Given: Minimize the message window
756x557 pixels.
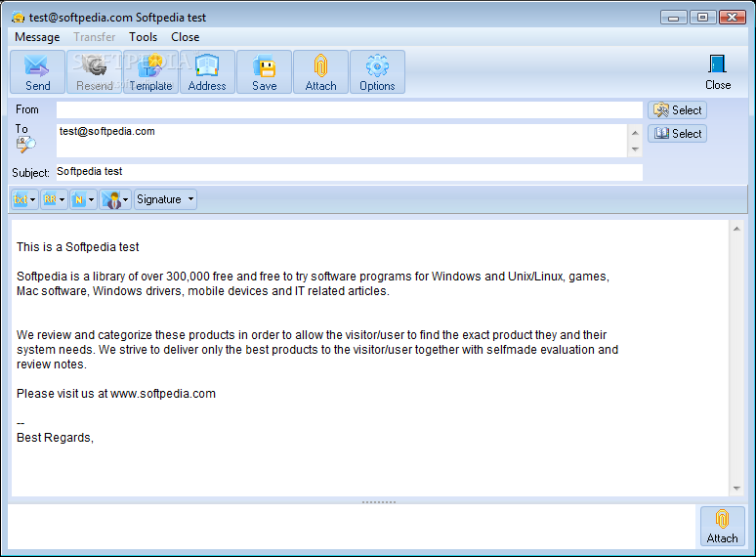Looking at the screenshot, I should tap(674, 18).
